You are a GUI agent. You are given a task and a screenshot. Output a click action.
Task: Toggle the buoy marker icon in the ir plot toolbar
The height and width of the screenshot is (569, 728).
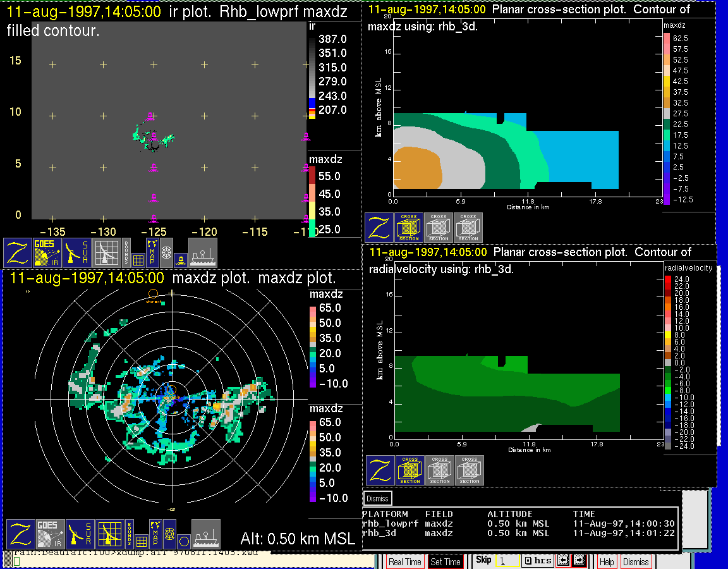click(179, 260)
